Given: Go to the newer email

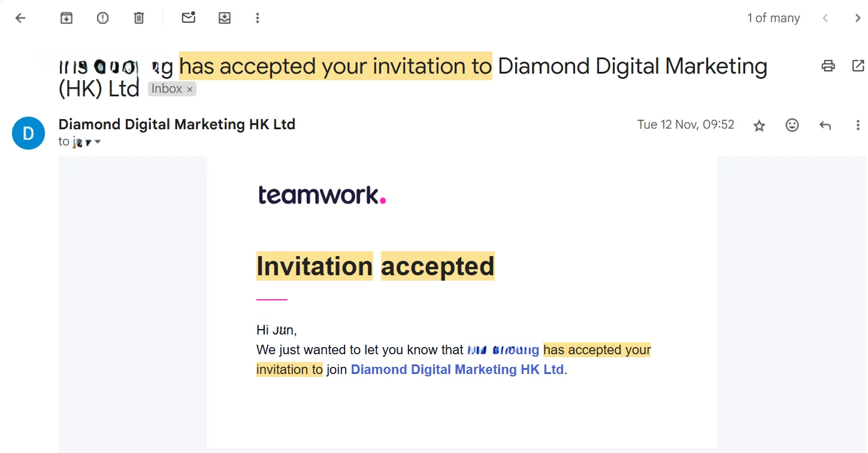Looking at the screenshot, I should pyautogui.click(x=825, y=18).
